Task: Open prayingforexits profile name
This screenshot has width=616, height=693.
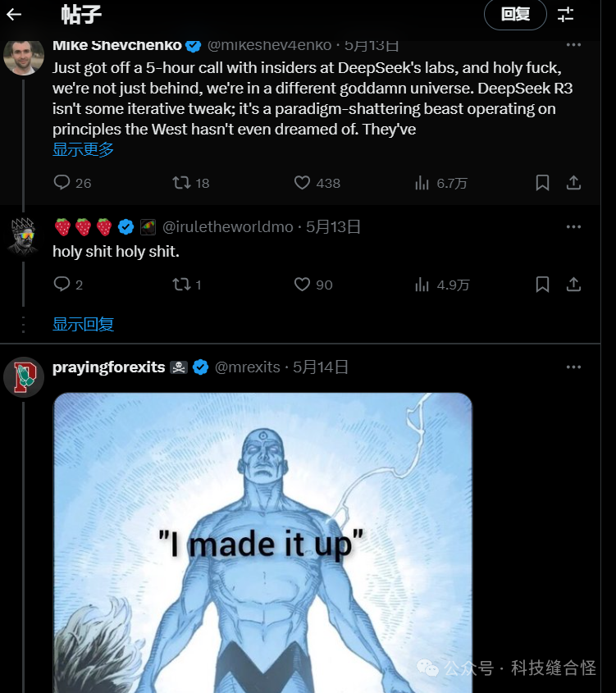Action: click(x=108, y=367)
